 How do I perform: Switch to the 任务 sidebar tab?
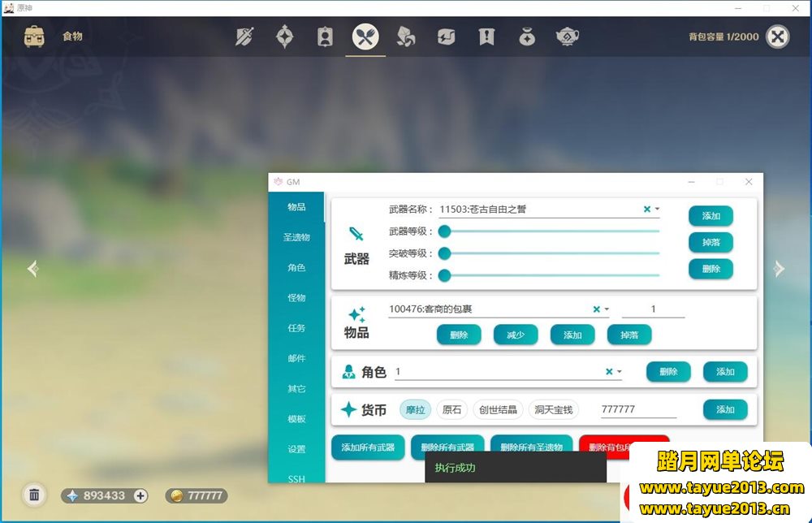pyautogui.click(x=296, y=328)
